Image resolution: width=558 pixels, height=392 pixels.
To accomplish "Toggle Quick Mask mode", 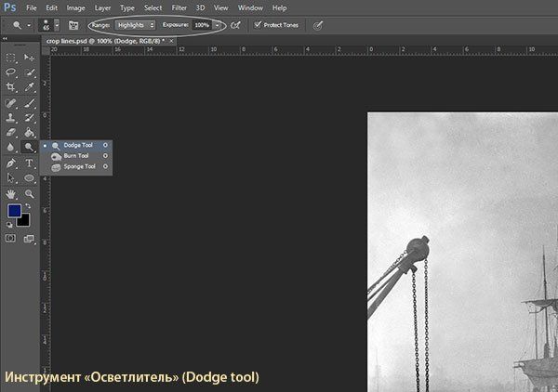I will click(10, 238).
